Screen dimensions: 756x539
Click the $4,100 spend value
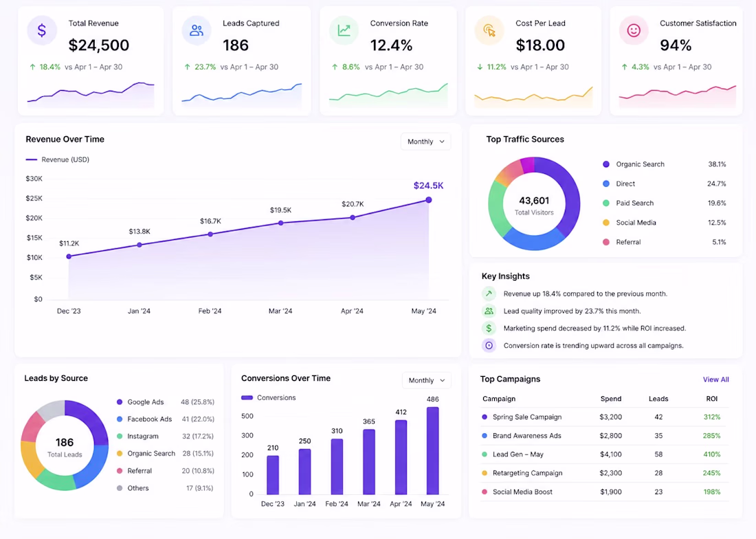pos(611,454)
